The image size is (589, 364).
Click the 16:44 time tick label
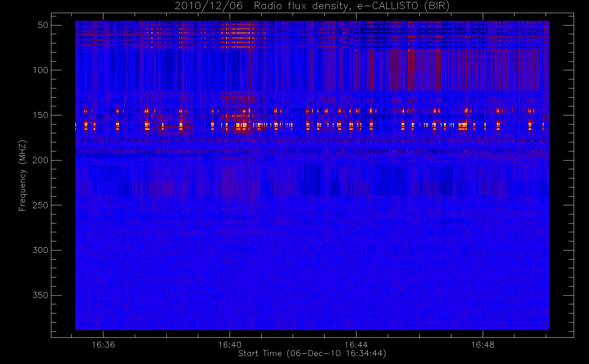pos(356,345)
